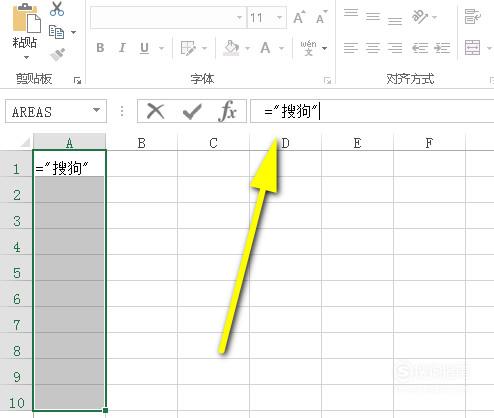Select Top Align icon
The image size is (494, 418).
[351, 13]
